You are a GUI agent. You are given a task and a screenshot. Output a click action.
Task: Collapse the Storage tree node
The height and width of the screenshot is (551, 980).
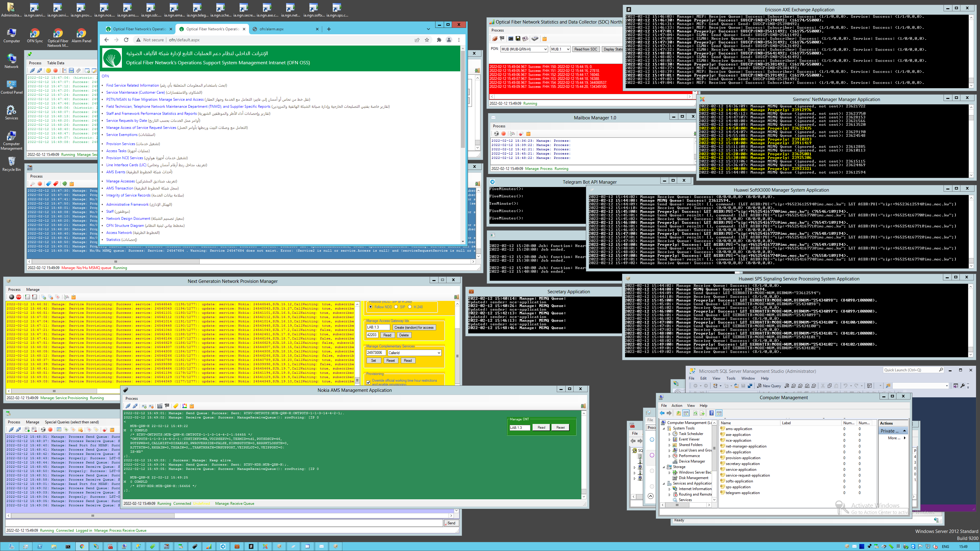coord(664,467)
